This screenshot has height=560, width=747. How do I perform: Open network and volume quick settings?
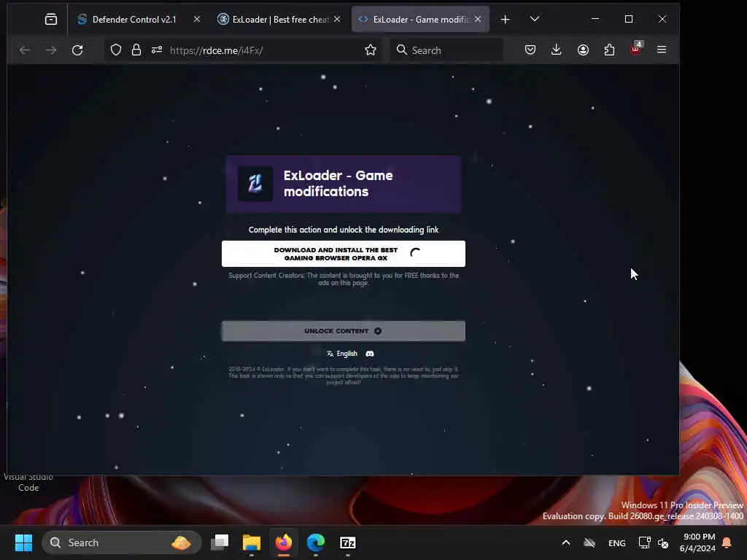pos(653,542)
